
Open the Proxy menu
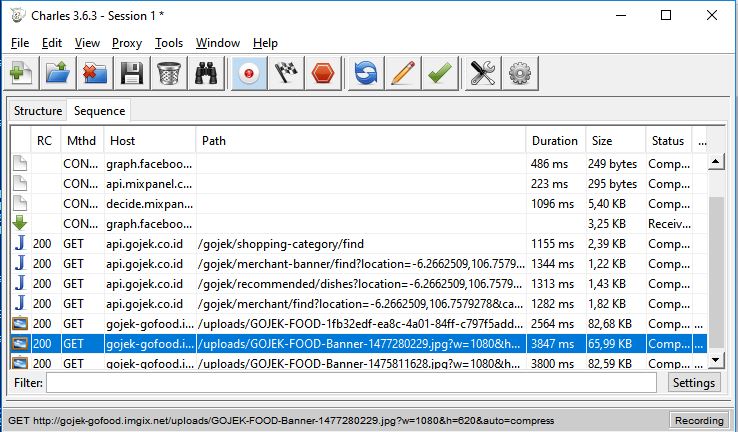[x=127, y=43]
